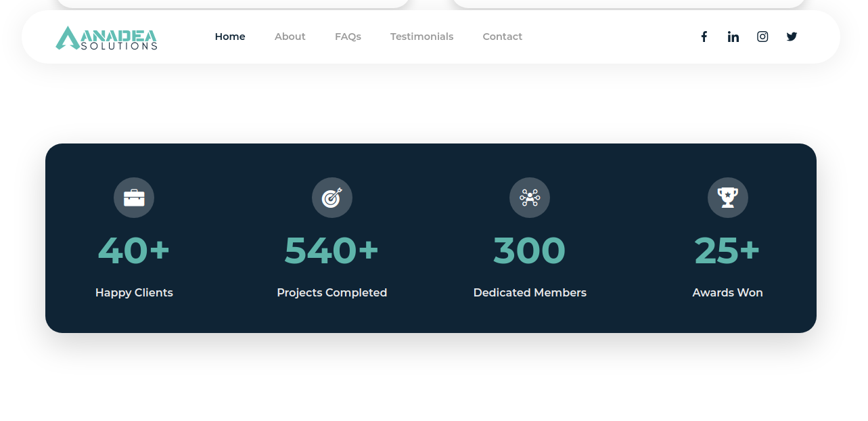Screen dimensions: 868x421
Task: Select the 'Awards Won' label
Action: tap(727, 292)
